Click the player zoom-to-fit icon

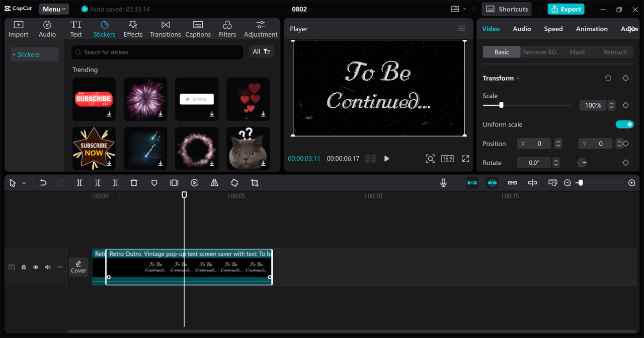point(430,159)
